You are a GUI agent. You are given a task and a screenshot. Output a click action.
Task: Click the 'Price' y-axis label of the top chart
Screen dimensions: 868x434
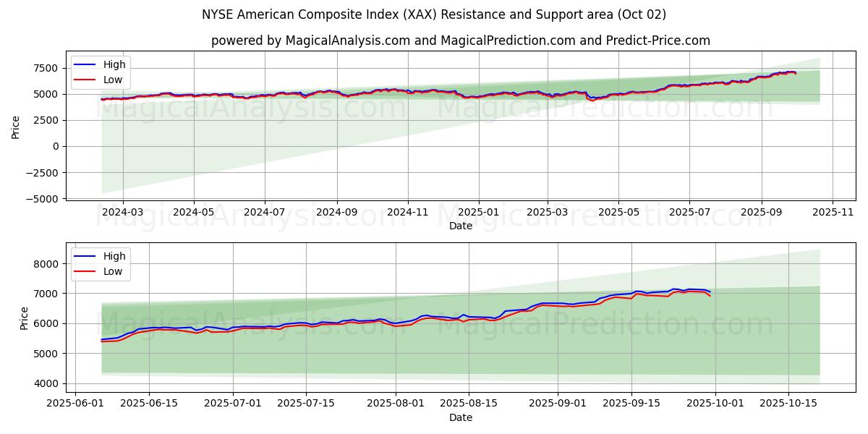pyautogui.click(x=16, y=126)
